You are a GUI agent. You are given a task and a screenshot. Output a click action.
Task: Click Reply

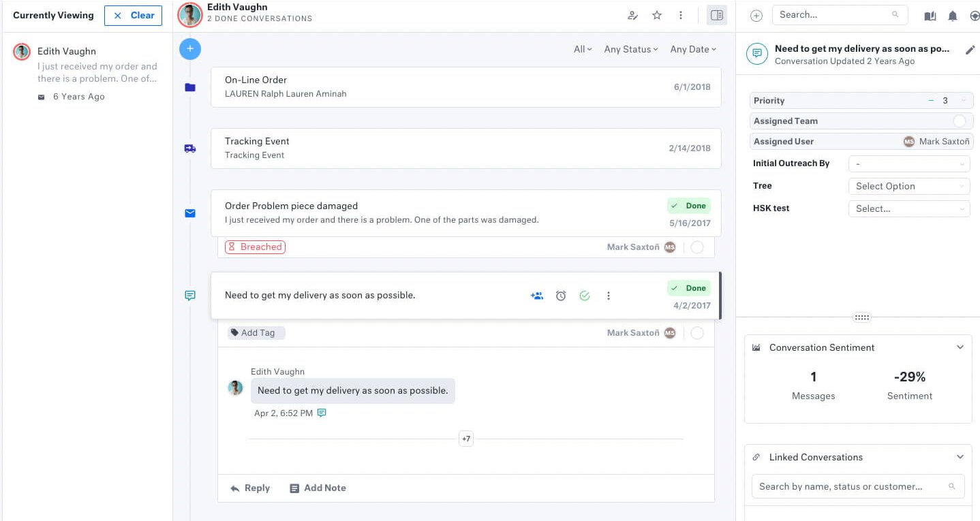tap(250, 488)
